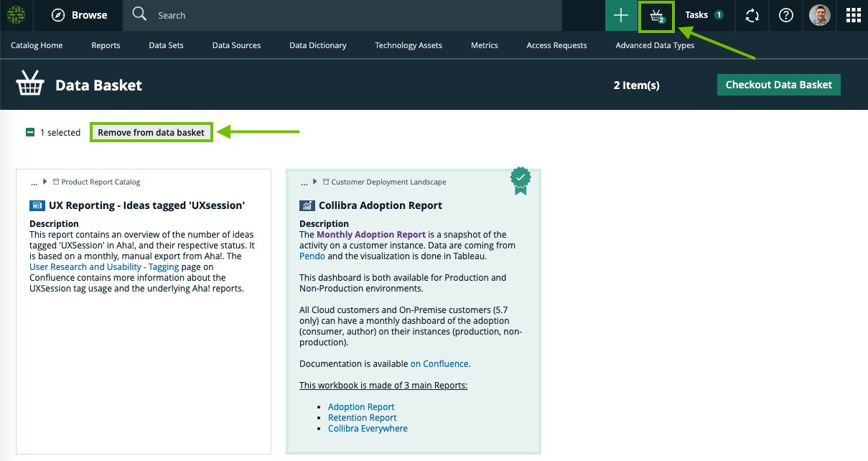Go to the Data Dictionary tab

pos(317,45)
